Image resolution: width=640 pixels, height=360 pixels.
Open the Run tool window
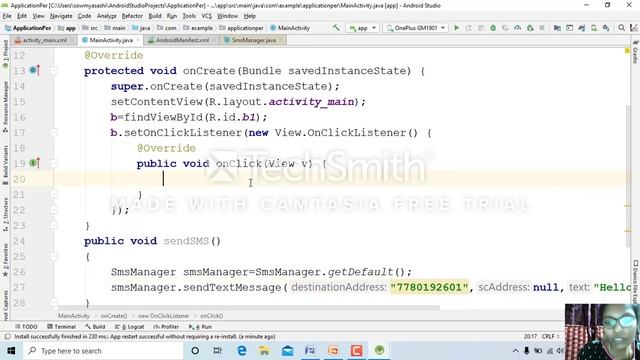[x=200, y=327]
